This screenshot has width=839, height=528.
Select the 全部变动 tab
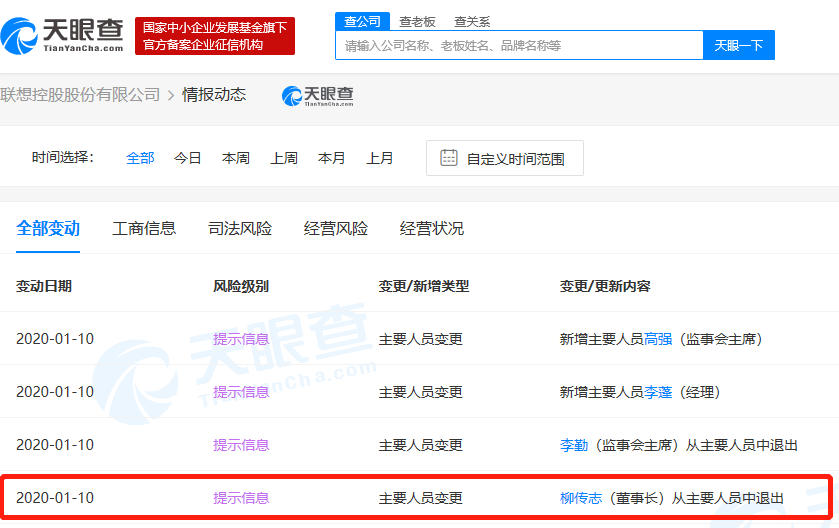[48, 228]
